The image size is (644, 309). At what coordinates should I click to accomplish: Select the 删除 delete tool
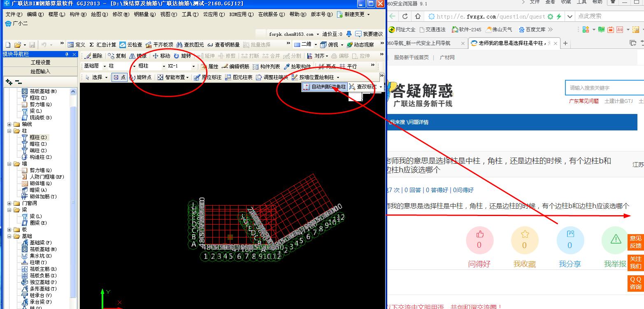(x=93, y=56)
